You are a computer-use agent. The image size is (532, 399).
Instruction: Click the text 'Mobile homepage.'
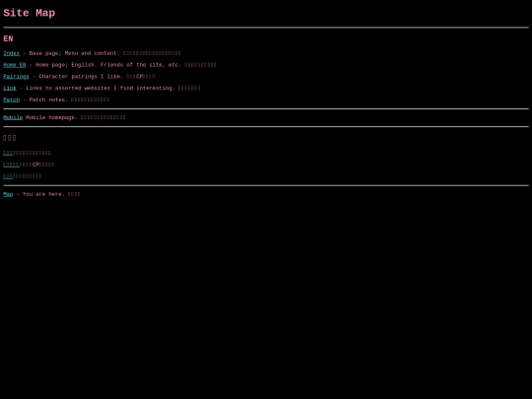(x=51, y=117)
